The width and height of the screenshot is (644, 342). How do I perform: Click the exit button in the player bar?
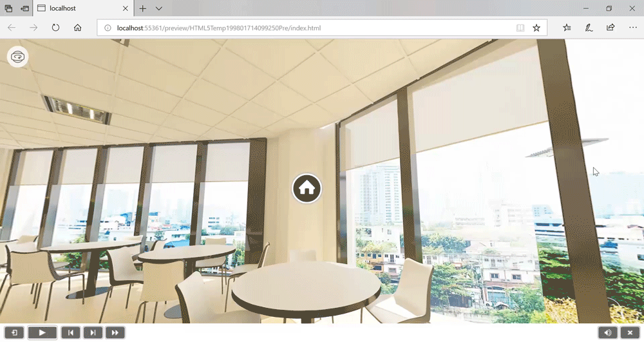pos(14,332)
